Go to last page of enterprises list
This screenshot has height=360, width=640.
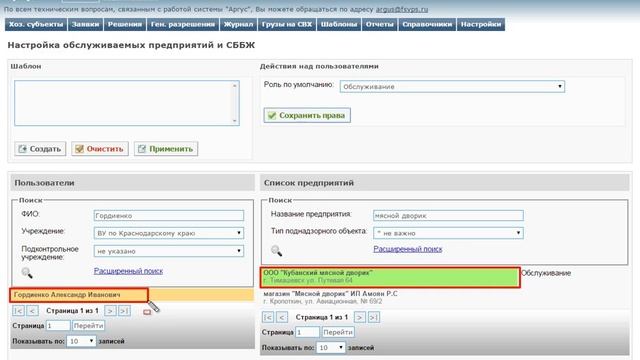click(x=374, y=317)
